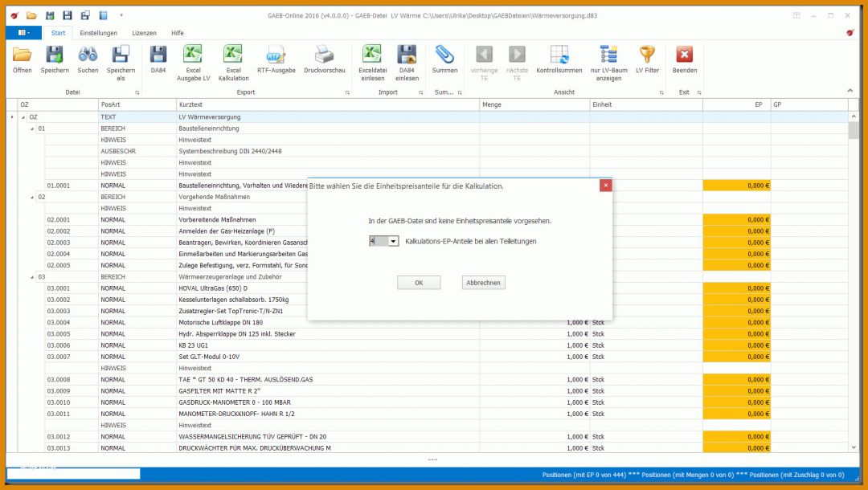Open the Einstellungen tab
The height and width of the screenshot is (490, 868).
[x=99, y=33]
